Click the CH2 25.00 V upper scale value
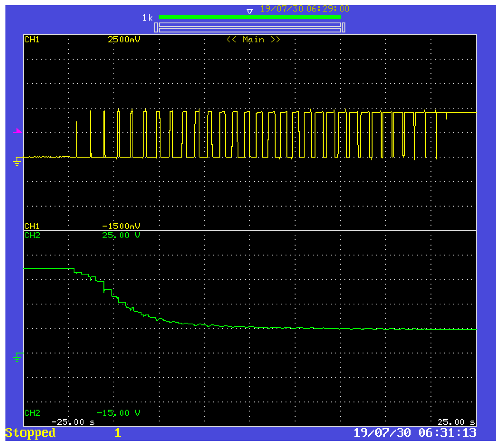Image resolution: width=503 pixels, height=448 pixels. point(121,235)
